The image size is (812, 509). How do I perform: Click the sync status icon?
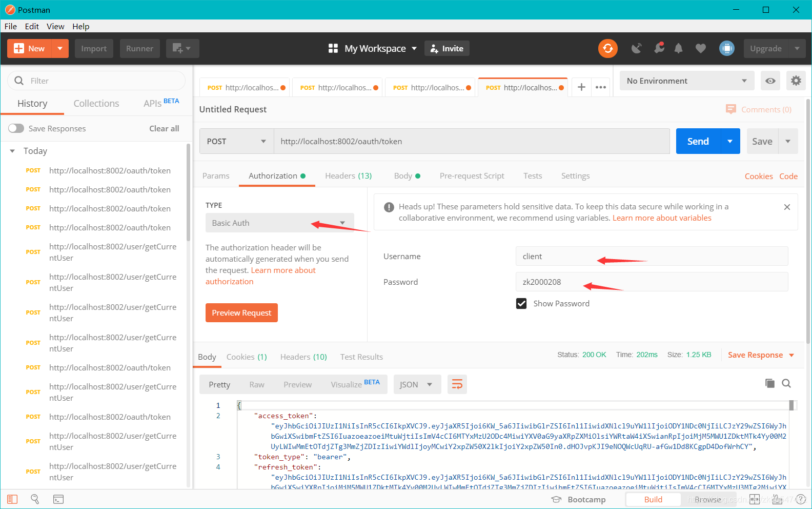pos(607,48)
